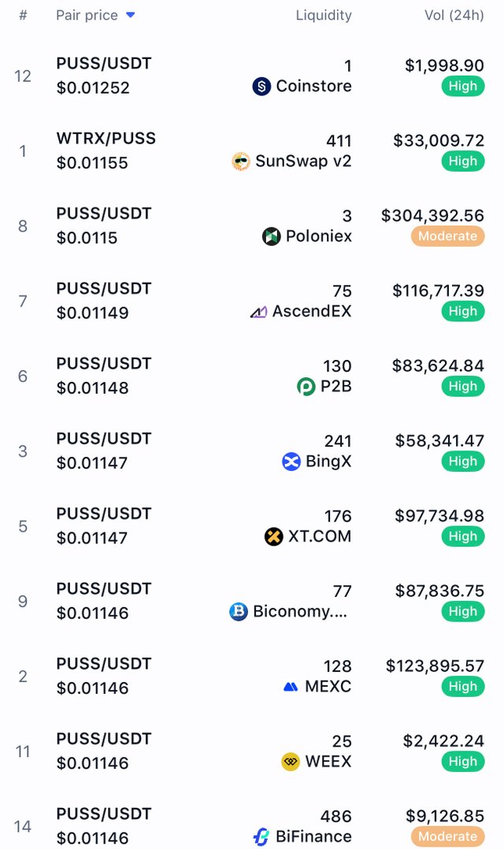
Task: Click the XT.COM orange X logo
Action: [x=273, y=536]
